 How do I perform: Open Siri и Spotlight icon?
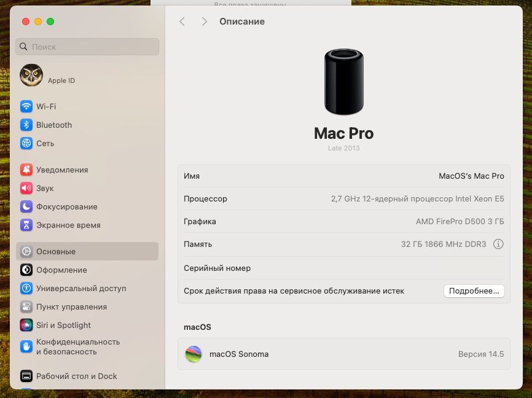click(26, 325)
